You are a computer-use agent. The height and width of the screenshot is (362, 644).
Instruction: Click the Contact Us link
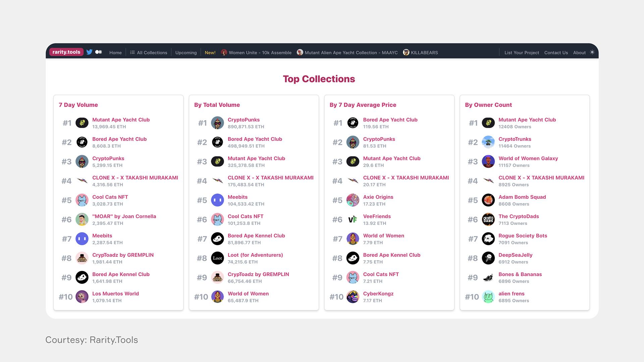pos(556,53)
